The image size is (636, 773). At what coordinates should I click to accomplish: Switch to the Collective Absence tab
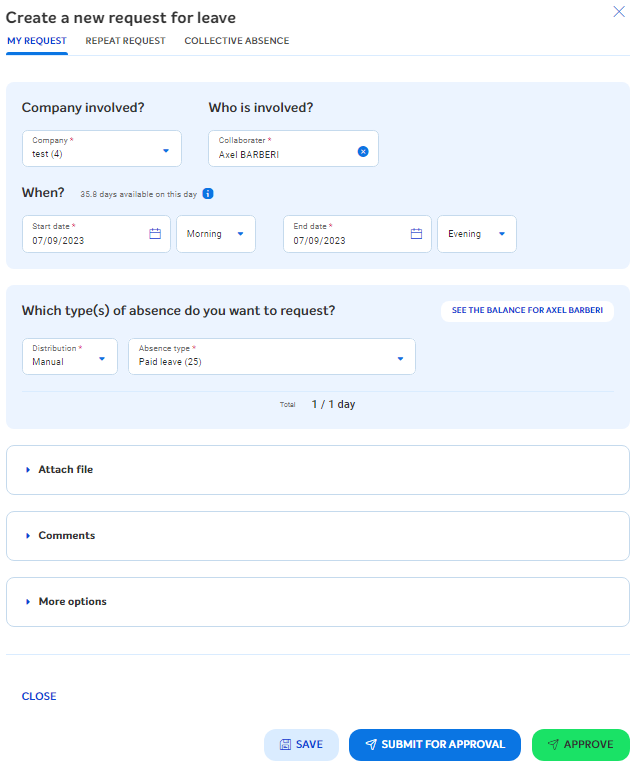pyautogui.click(x=237, y=41)
